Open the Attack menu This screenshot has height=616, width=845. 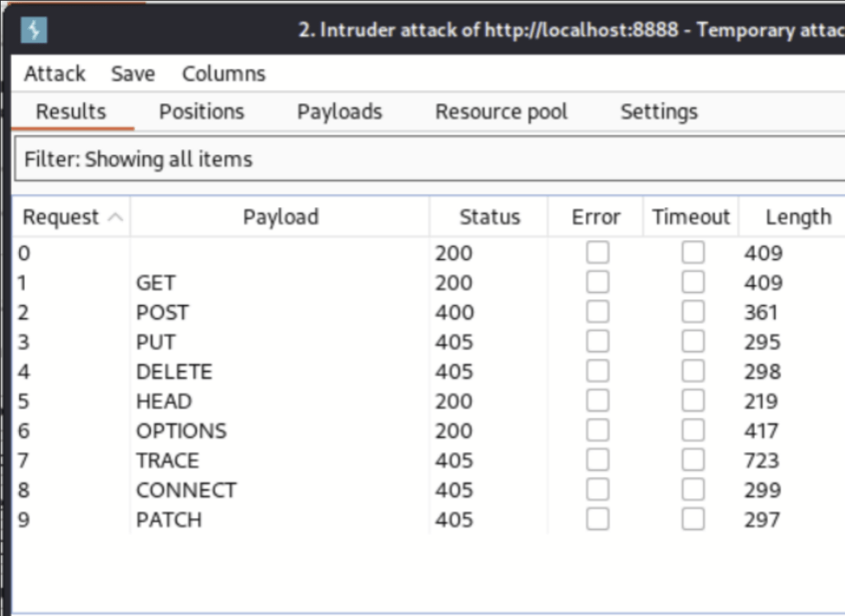[54, 73]
